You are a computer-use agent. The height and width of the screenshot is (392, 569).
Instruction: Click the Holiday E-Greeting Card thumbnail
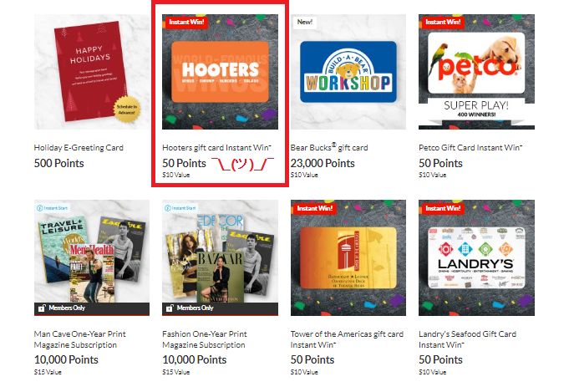pyautogui.click(x=92, y=72)
